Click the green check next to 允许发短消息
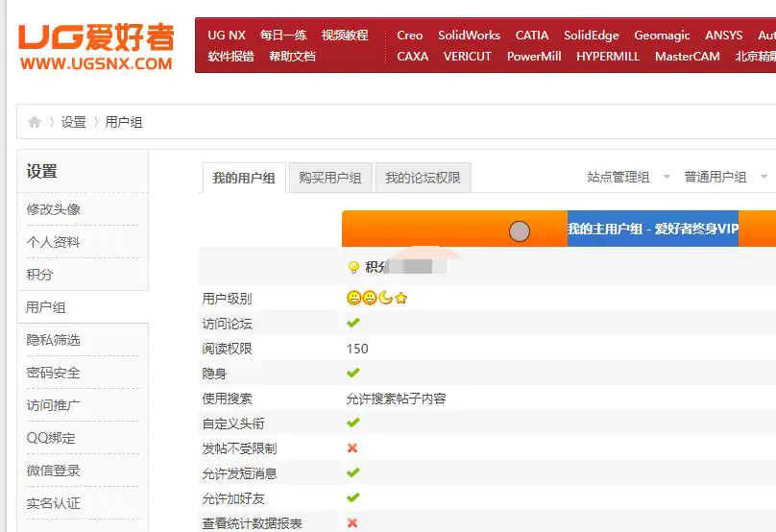This screenshot has height=532, width=776. click(x=352, y=472)
